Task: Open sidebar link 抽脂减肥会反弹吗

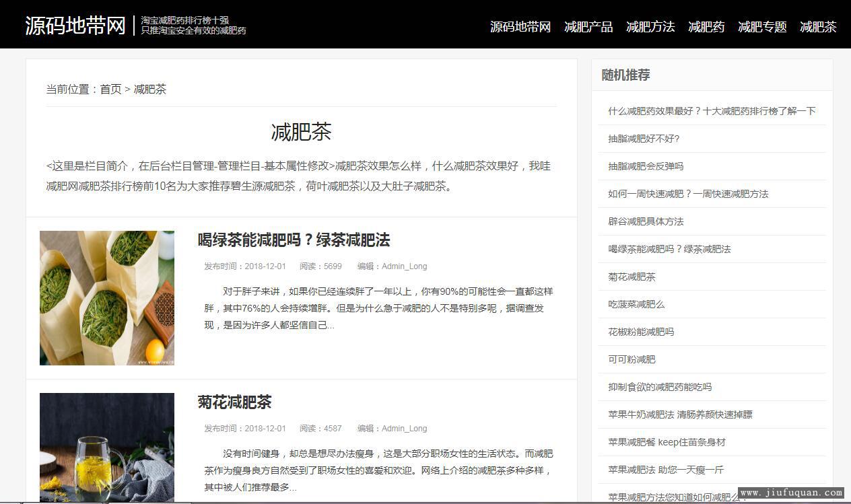Action: click(646, 166)
